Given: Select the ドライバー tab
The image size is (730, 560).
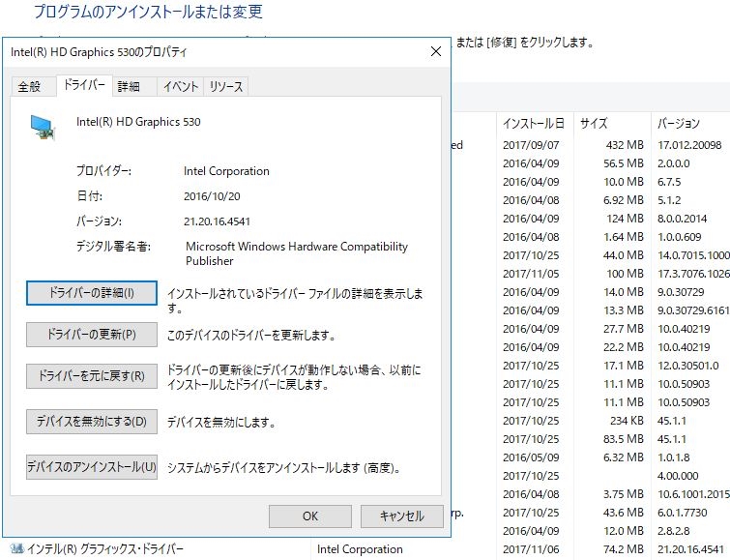Looking at the screenshot, I should [x=84, y=85].
